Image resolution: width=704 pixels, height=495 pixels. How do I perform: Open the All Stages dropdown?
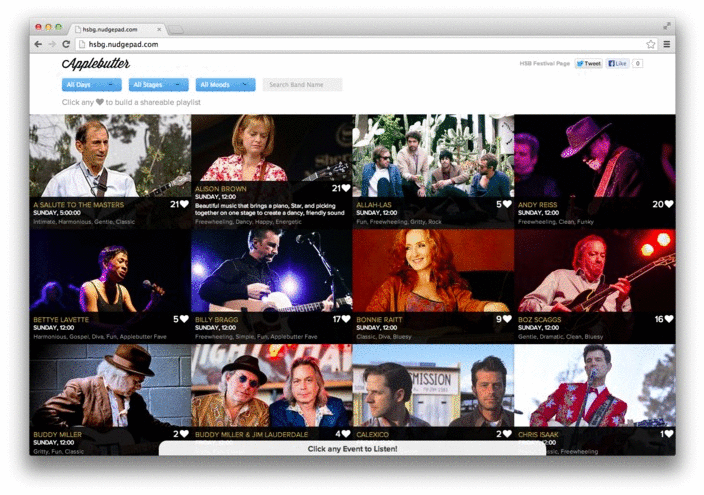pyautogui.click(x=158, y=85)
